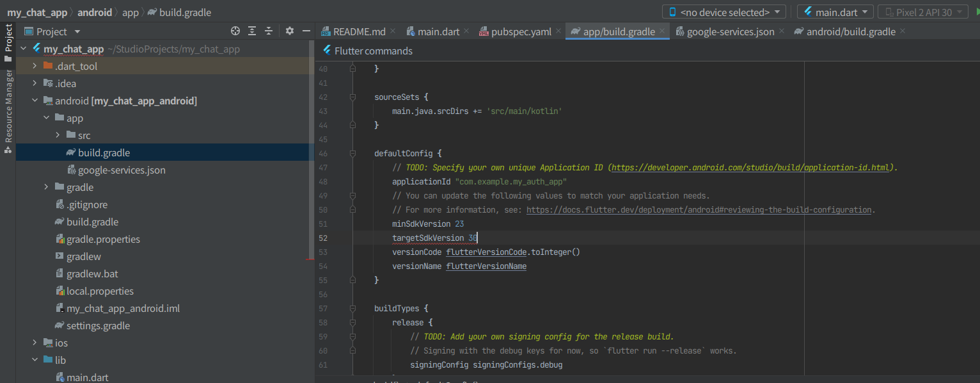
Task: Expand the .idea folder chevron
Action: click(x=35, y=84)
